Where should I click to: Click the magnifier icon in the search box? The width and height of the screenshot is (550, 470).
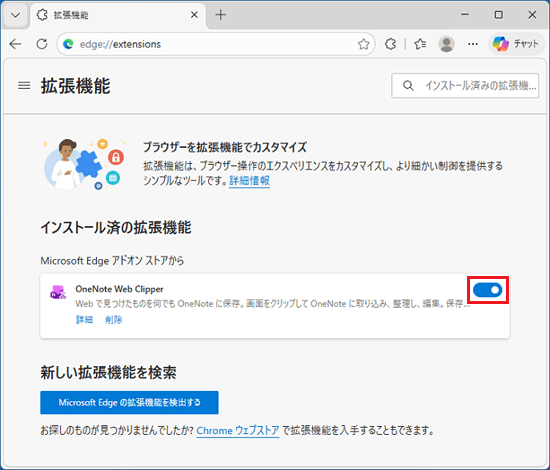(408, 86)
